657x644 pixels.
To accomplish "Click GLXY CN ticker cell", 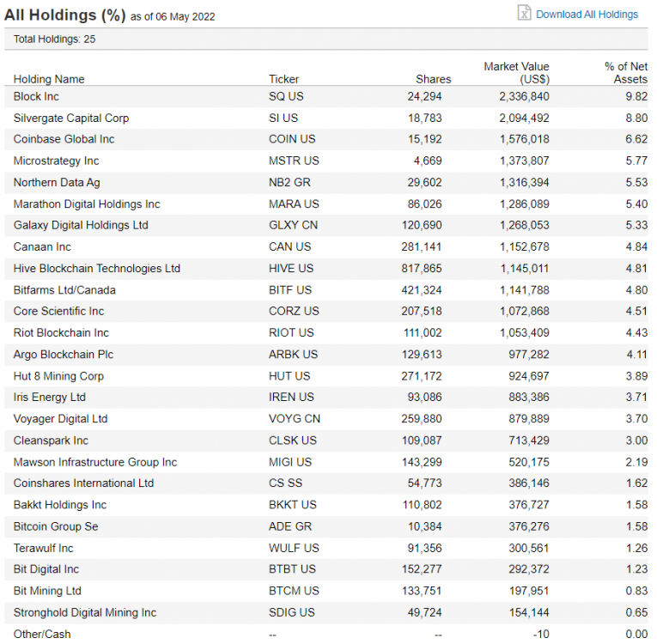I will coord(294,226).
